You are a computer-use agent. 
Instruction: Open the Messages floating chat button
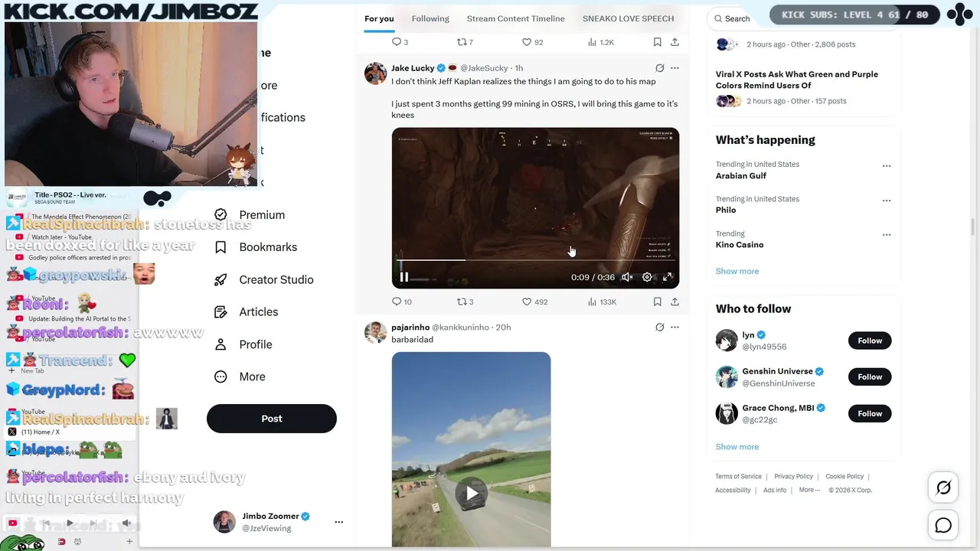pos(943,525)
